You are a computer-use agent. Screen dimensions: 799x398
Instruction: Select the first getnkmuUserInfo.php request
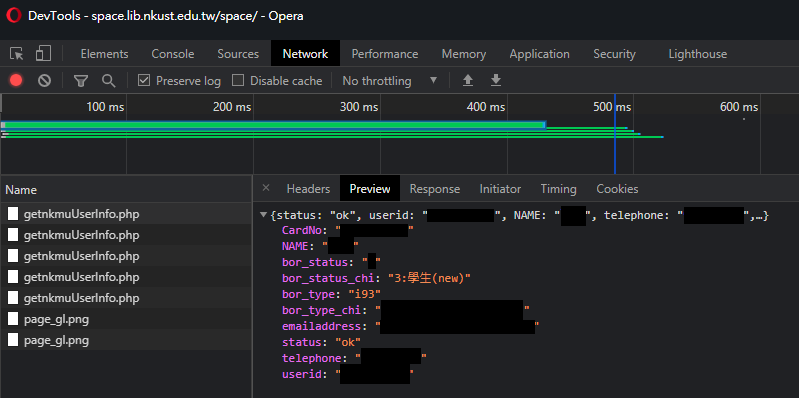(x=126, y=214)
